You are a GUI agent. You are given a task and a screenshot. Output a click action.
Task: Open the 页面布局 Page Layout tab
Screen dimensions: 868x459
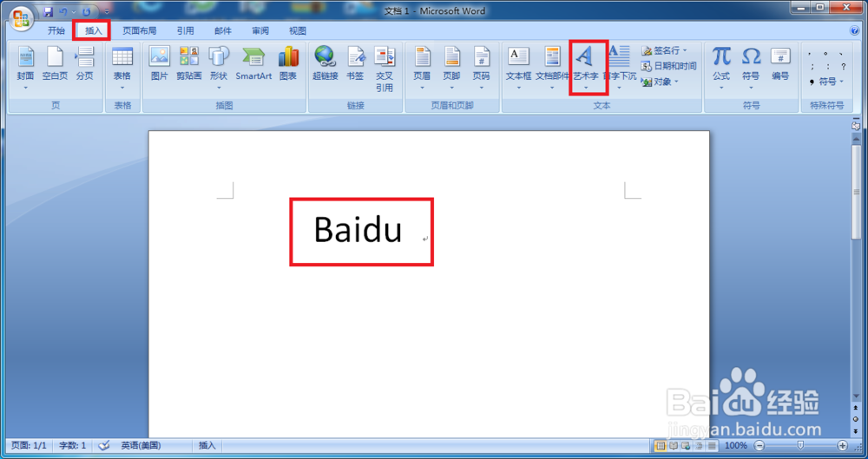pyautogui.click(x=140, y=31)
